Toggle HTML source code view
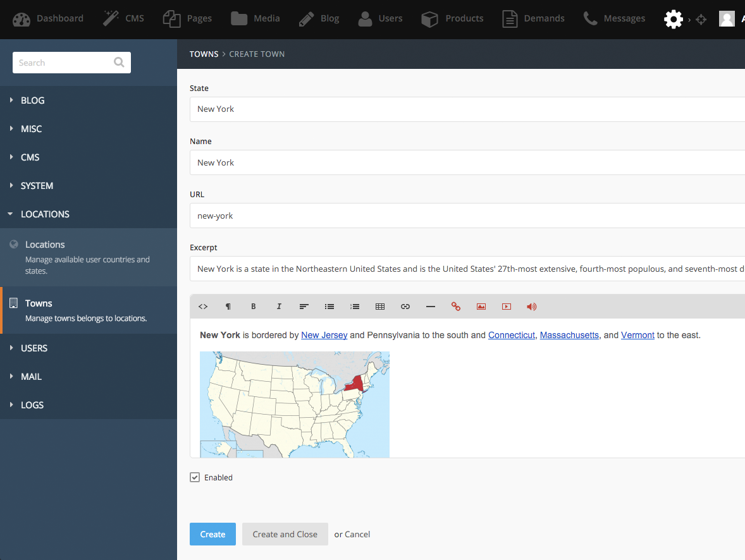This screenshot has width=745, height=560. (203, 307)
